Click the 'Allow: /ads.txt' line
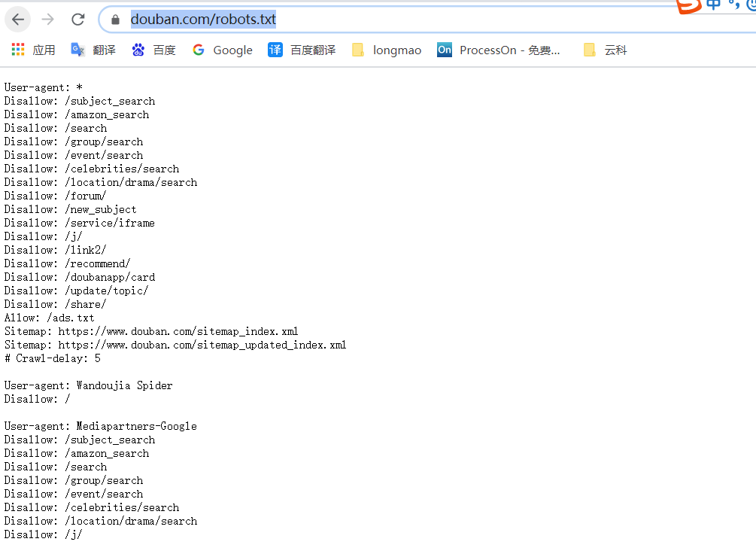Screen dimensions: 756x560 click(x=49, y=318)
